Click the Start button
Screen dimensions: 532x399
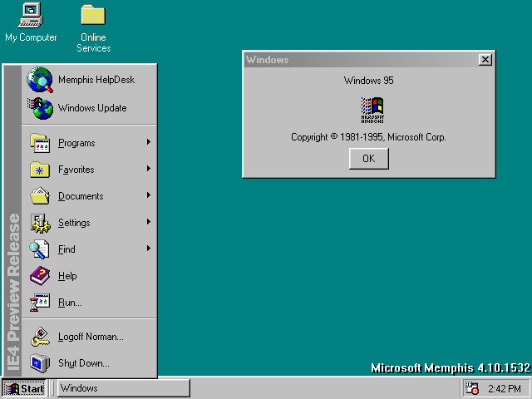[25, 388]
